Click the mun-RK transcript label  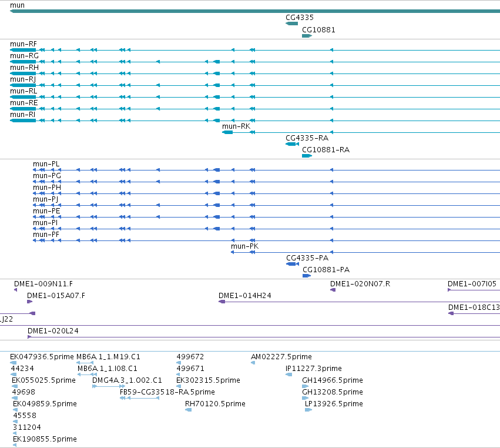pyautogui.click(x=236, y=126)
